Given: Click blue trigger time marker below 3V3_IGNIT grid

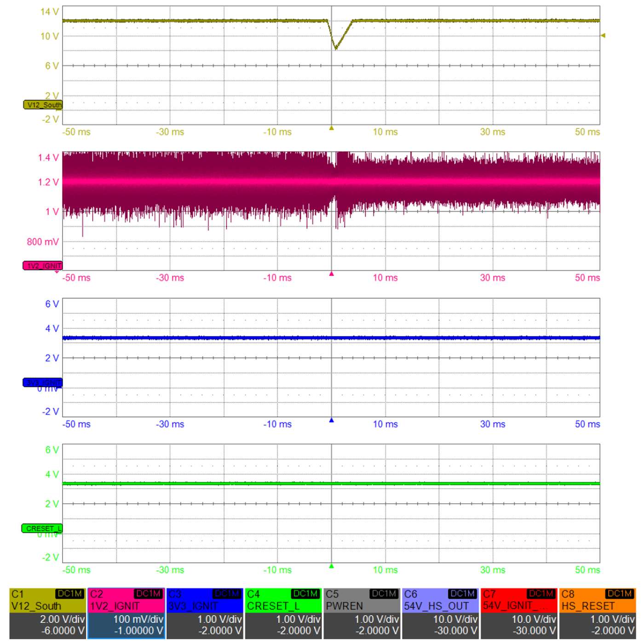Looking at the screenshot, I should pos(331,420).
